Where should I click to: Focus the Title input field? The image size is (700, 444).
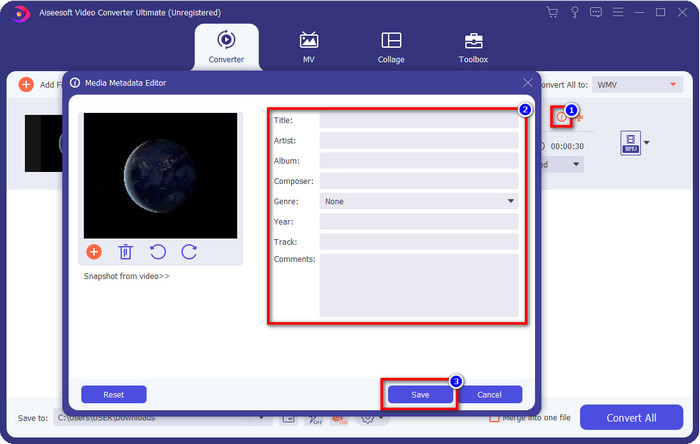[418, 120]
